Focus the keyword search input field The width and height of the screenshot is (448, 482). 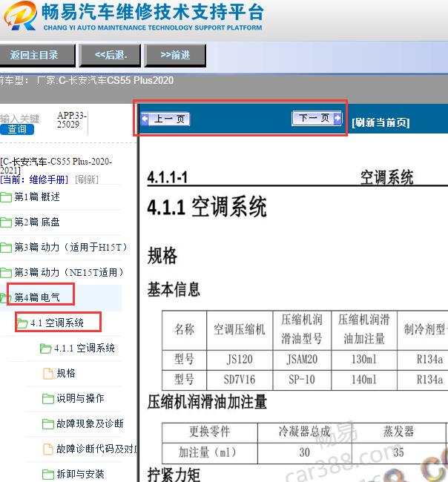(20, 119)
